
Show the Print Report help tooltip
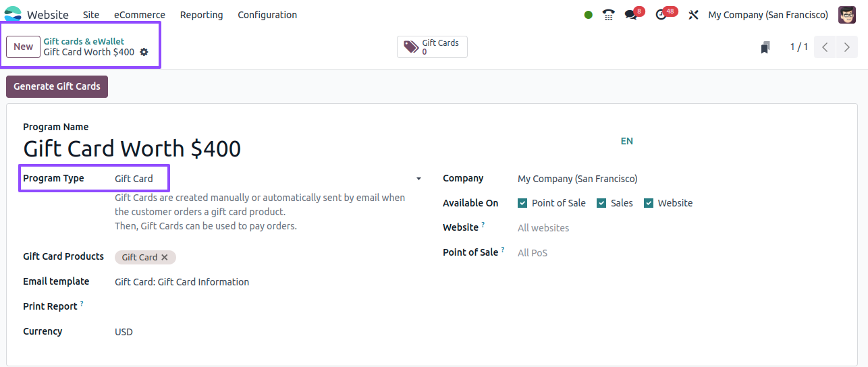point(82,304)
